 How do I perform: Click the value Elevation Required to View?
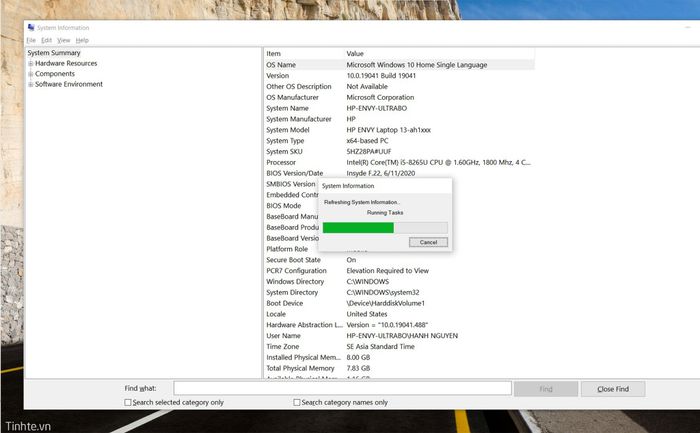click(x=388, y=271)
